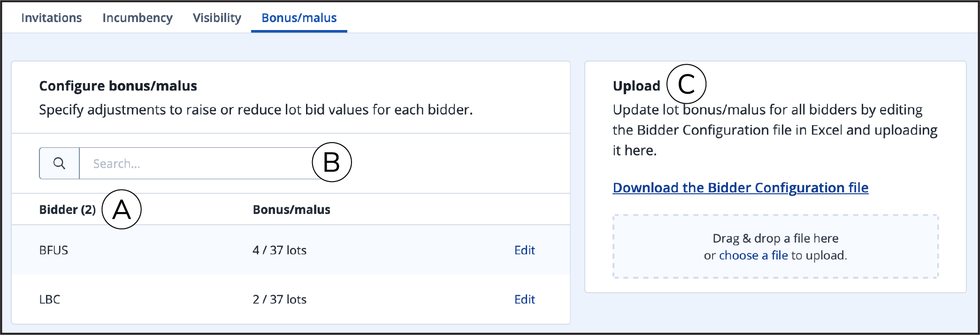Screen dimensions: 980x335
Task: Click the circled C callout marker
Action: coord(686,84)
